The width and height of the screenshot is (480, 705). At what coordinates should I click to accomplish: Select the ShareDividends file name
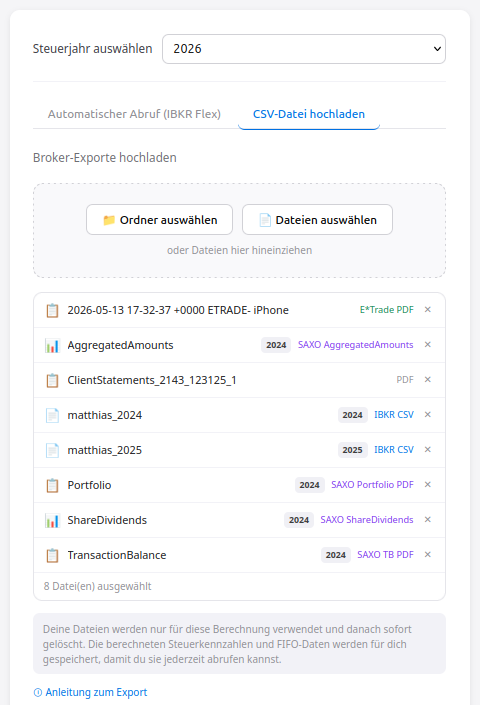pyautogui.click(x=107, y=521)
